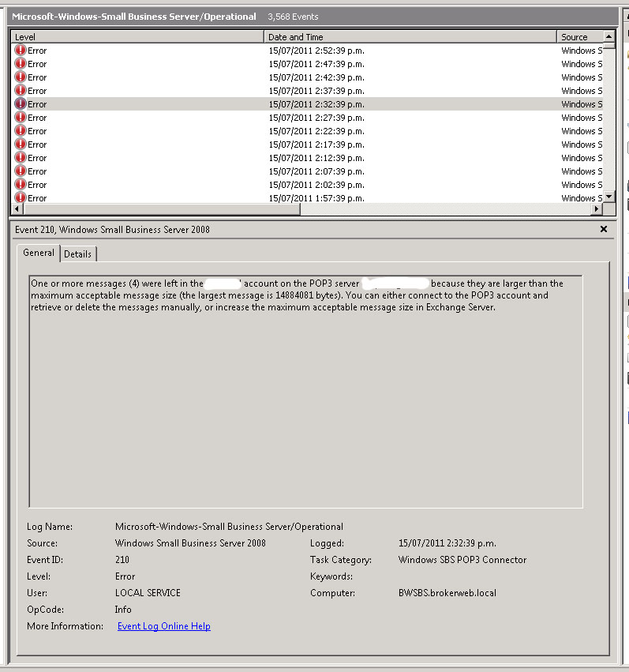This screenshot has width=629, height=672.
Task: Open the Event Log Online Help link
Action: click(163, 626)
